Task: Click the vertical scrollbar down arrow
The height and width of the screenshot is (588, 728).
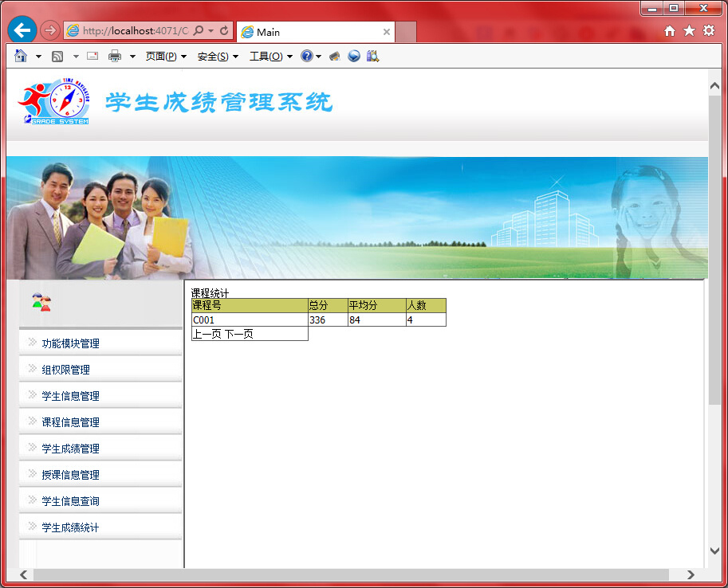Action: click(x=715, y=551)
